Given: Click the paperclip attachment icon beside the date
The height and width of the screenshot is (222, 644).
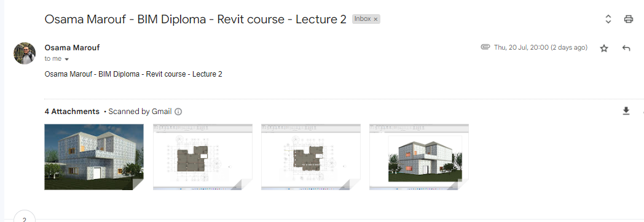Looking at the screenshot, I should pos(485,47).
